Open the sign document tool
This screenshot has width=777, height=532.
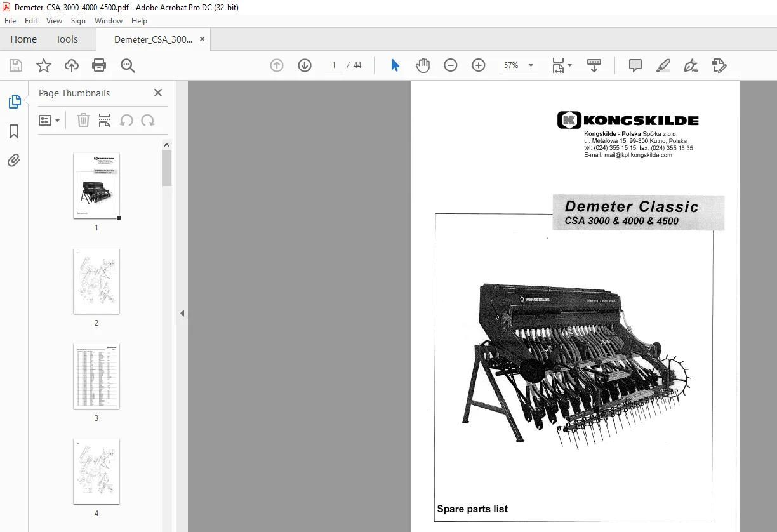691,65
